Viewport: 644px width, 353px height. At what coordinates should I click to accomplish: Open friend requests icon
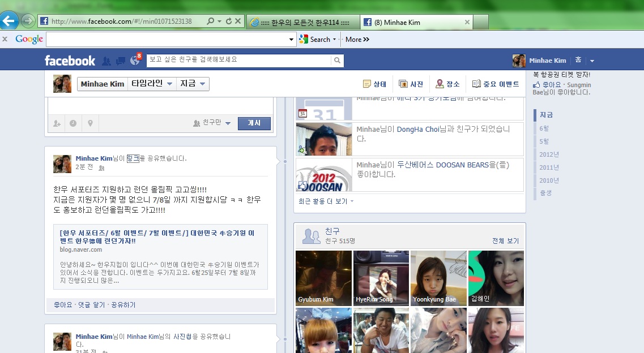coord(106,61)
